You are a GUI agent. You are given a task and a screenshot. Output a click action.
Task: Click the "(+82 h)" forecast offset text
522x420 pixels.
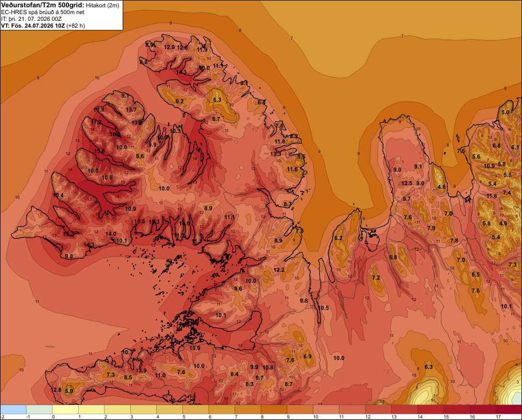pyautogui.click(x=76, y=26)
